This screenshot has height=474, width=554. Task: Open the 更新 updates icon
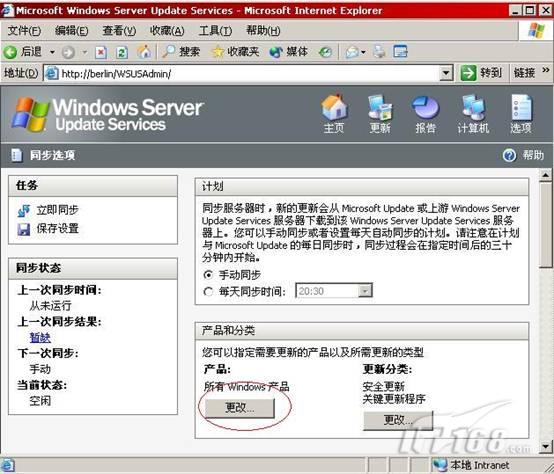380,108
